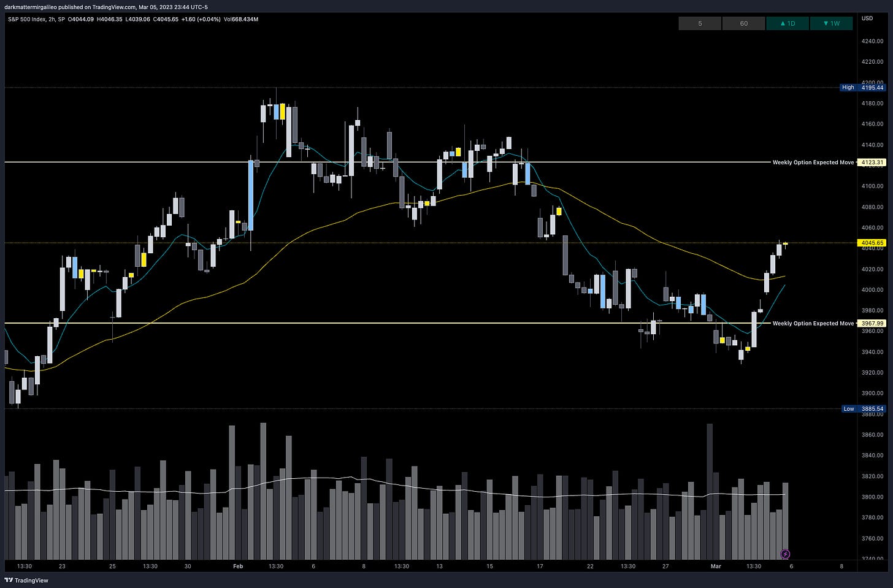Click the volume value Vol668.434M
Screen dimensions: 893x588
coord(241,20)
